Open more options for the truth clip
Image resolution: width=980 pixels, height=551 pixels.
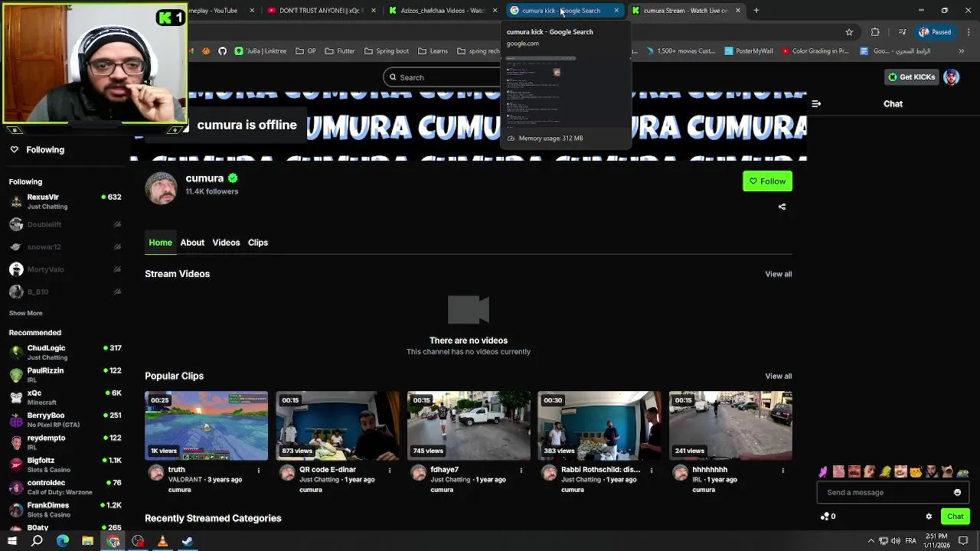click(259, 470)
